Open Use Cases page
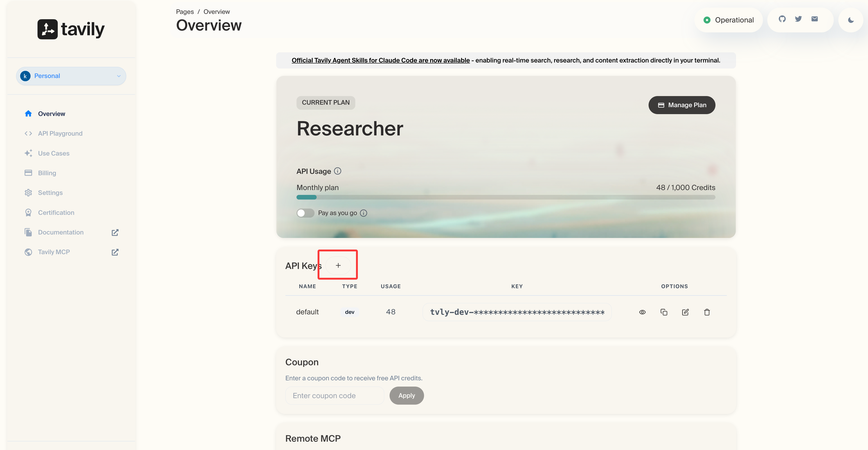The height and width of the screenshot is (450, 868). coord(53,153)
